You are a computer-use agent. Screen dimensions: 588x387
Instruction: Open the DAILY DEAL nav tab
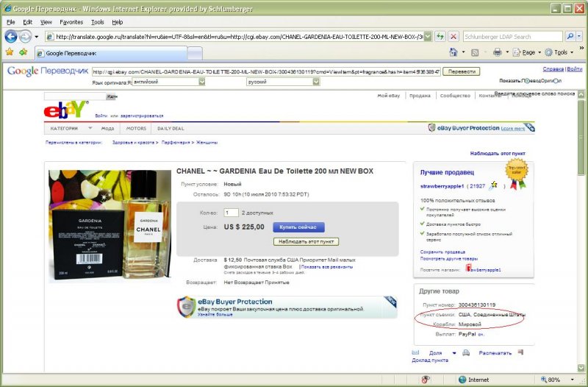pos(171,128)
